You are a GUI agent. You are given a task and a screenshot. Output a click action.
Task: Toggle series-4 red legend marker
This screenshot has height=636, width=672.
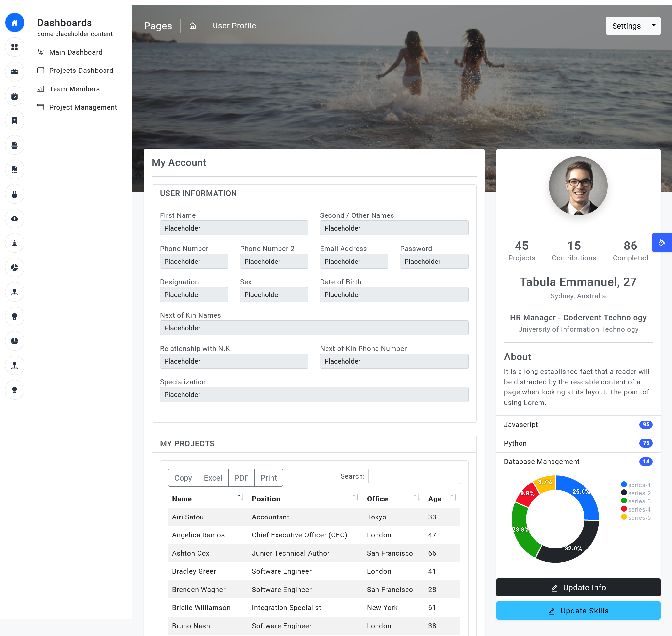[624, 509]
